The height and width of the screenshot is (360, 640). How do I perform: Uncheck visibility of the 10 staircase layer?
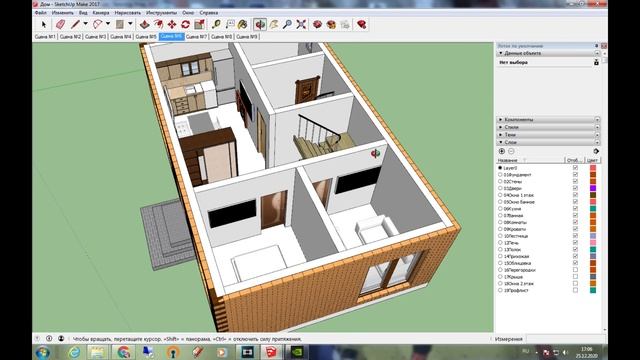[575, 236]
